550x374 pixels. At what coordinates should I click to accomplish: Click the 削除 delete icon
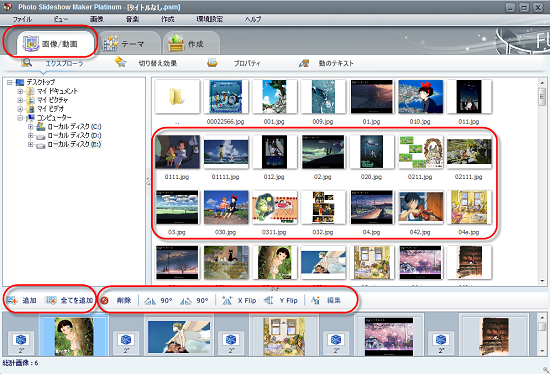[x=105, y=300]
